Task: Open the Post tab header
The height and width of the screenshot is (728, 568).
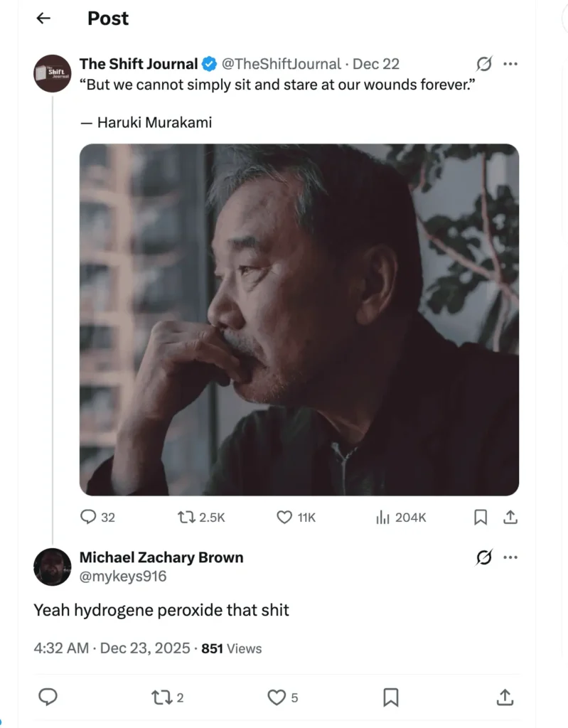Action: 107,18
